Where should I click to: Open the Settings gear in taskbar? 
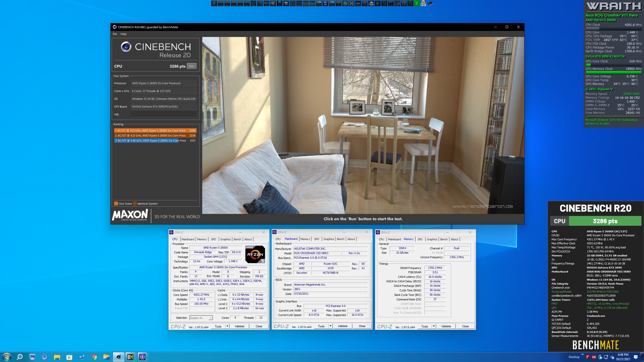(x=45, y=357)
